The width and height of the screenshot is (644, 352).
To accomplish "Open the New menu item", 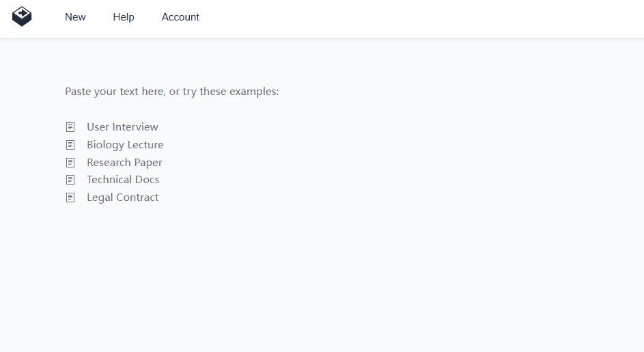I will (x=75, y=17).
